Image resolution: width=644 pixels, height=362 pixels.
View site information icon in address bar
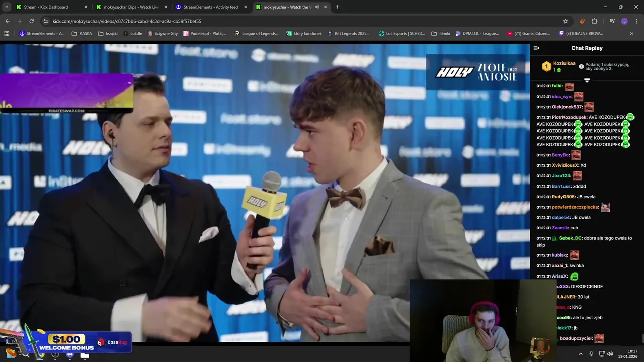pyautogui.click(x=46, y=21)
